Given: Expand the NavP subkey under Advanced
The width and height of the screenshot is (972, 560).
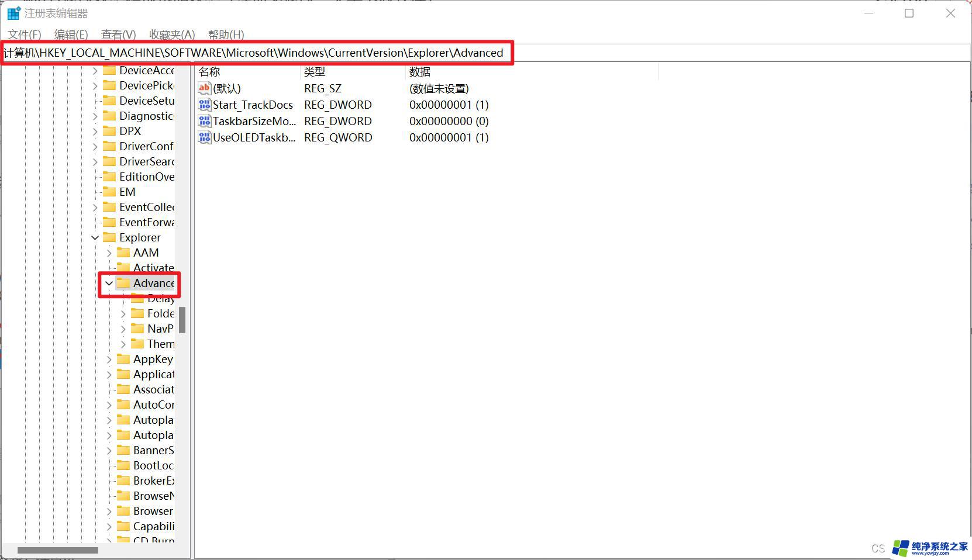Looking at the screenshot, I should tap(123, 329).
